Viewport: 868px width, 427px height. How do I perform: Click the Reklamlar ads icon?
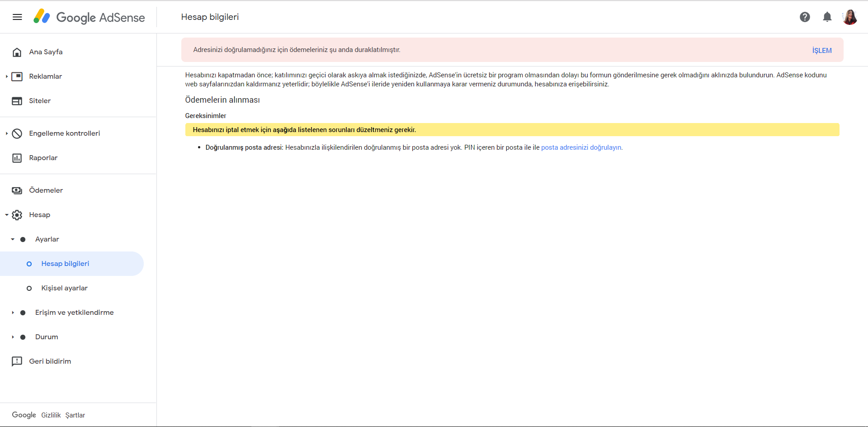click(x=17, y=76)
